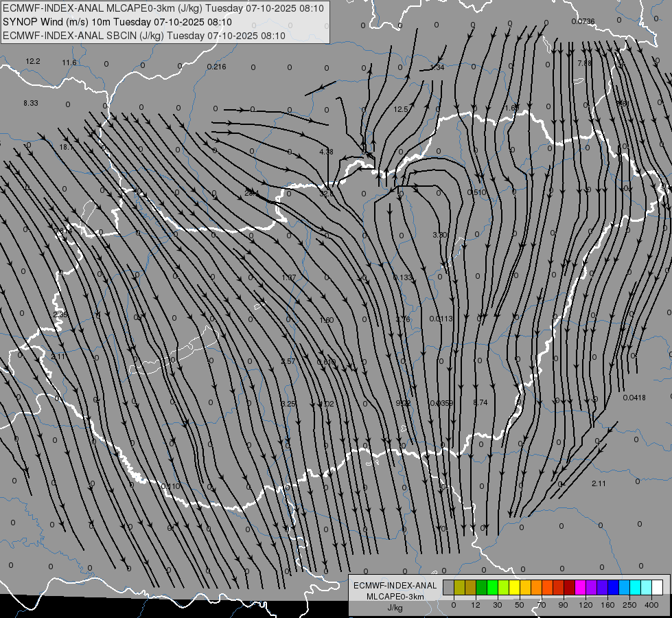Select the ECMWF-INDEX-ANAL MLCAPE0-3km title line
672x618 pixels.
click(163, 8)
